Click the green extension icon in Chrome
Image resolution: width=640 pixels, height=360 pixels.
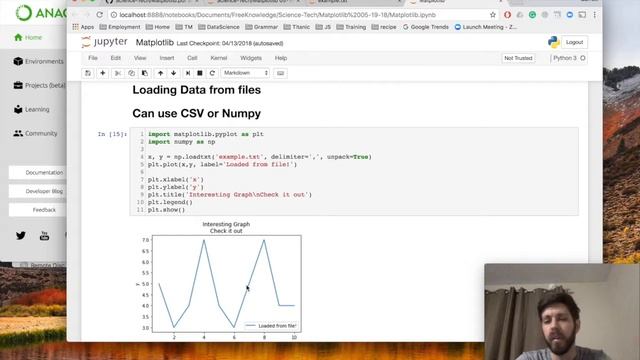532,15
